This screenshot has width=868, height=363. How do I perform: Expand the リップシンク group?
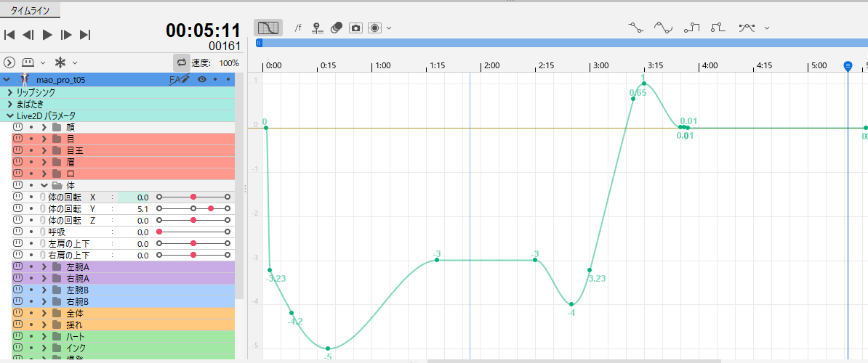(x=9, y=92)
